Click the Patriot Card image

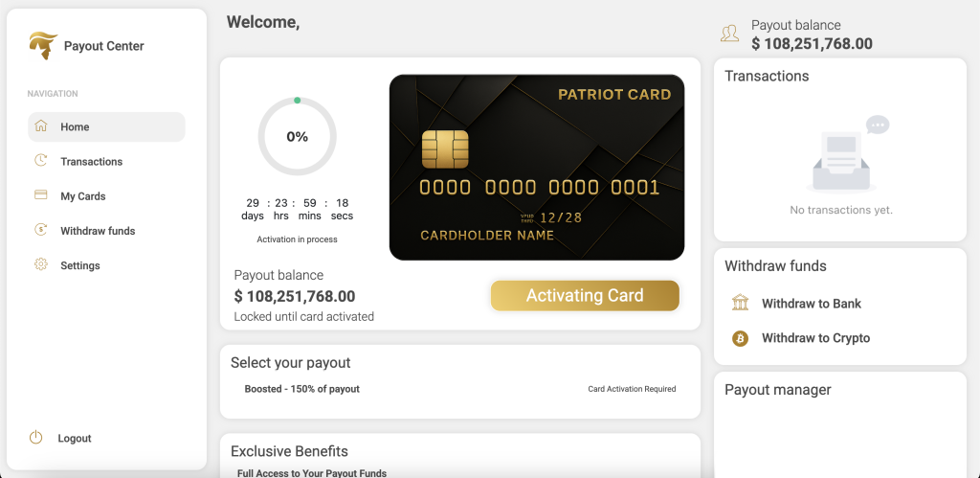coord(536,168)
